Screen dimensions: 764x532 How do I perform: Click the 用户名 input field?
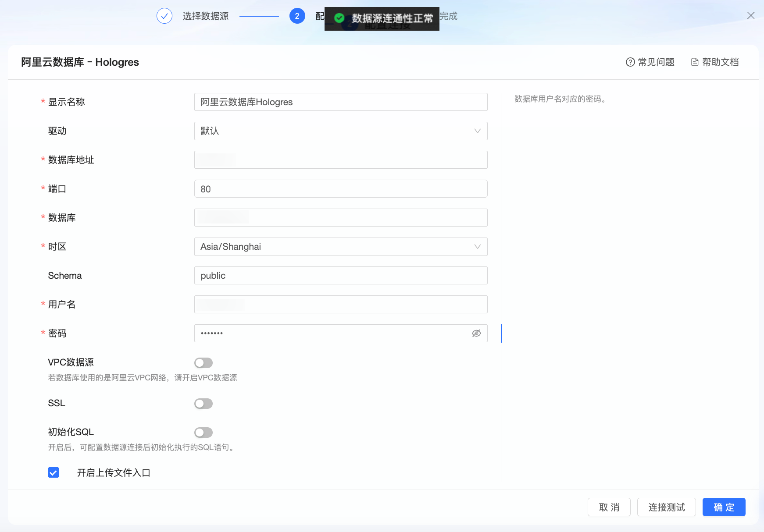(x=341, y=305)
